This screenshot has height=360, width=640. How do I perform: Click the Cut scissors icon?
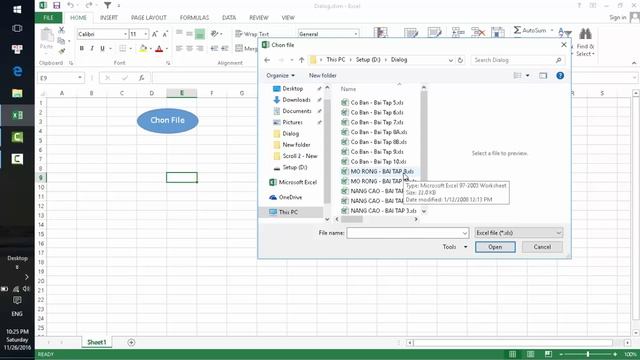[61, 30]
